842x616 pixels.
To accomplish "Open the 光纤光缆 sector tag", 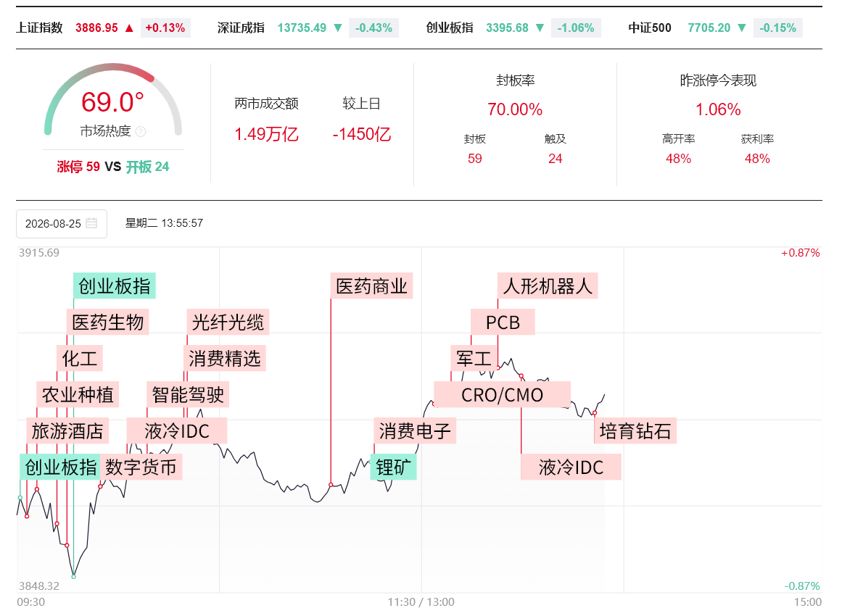I will point(228,322).
